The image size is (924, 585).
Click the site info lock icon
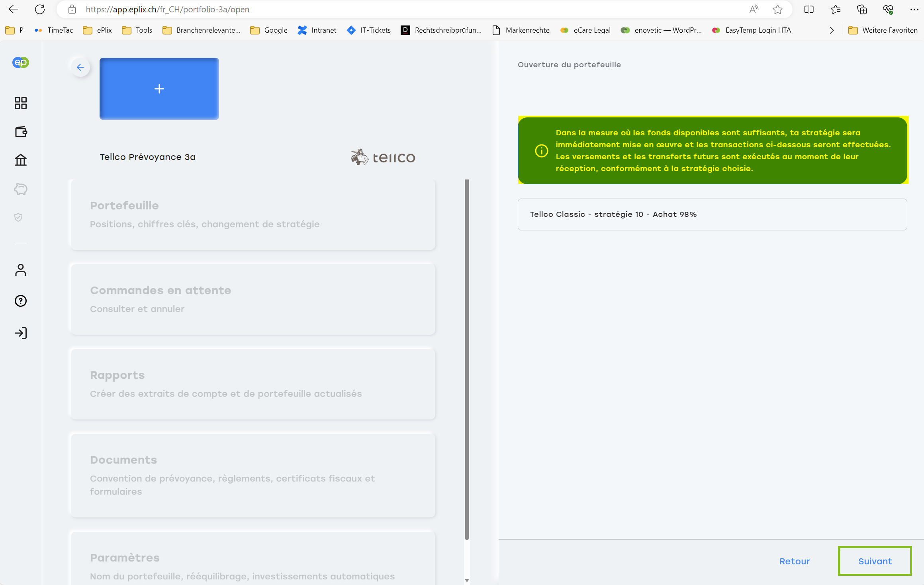pyautogui.click(x=72, y=9)
